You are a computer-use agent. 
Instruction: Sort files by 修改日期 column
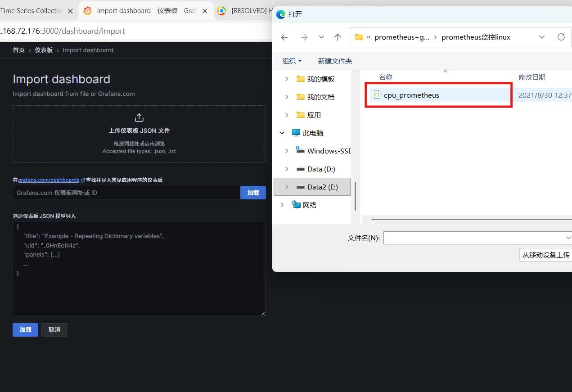point(532,77)
